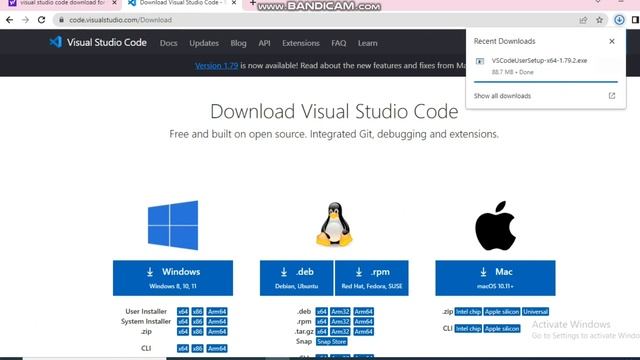Image resolution: width=640 pixels, height=360 pixels.
Task: Click the VSCodeUserSetup exe file icon
Action: click(480, 61)
